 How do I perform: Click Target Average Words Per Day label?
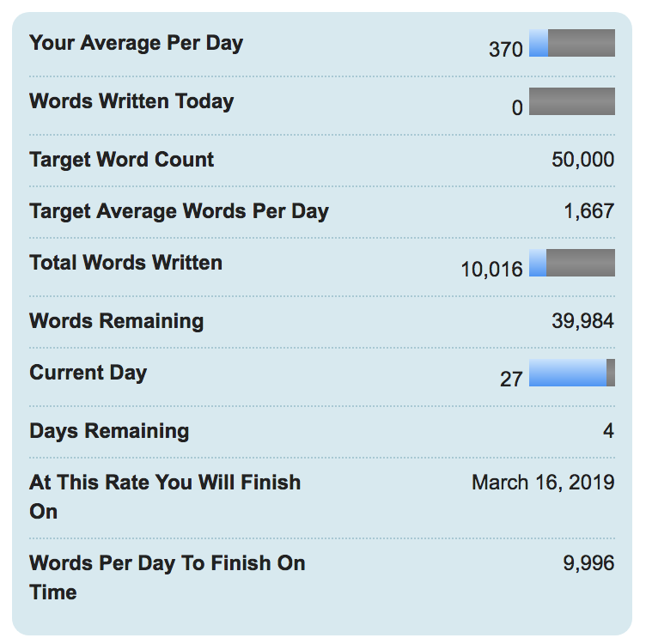point(180,211)
